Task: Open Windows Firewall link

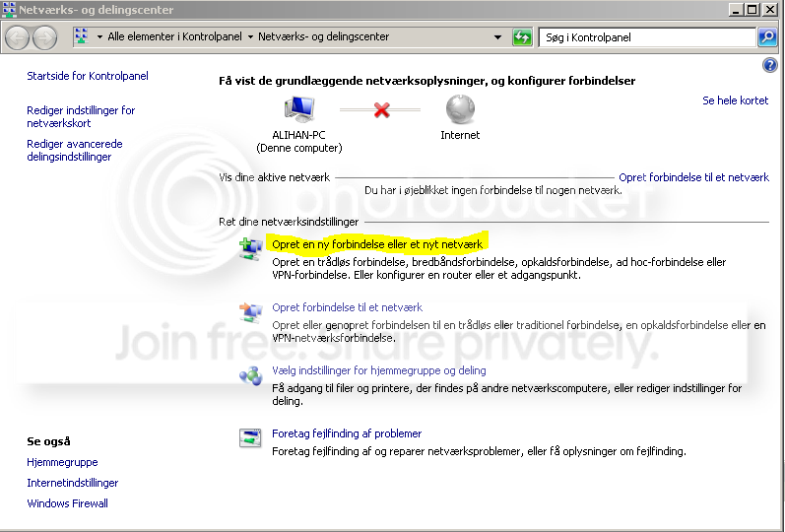Action: 68,503
